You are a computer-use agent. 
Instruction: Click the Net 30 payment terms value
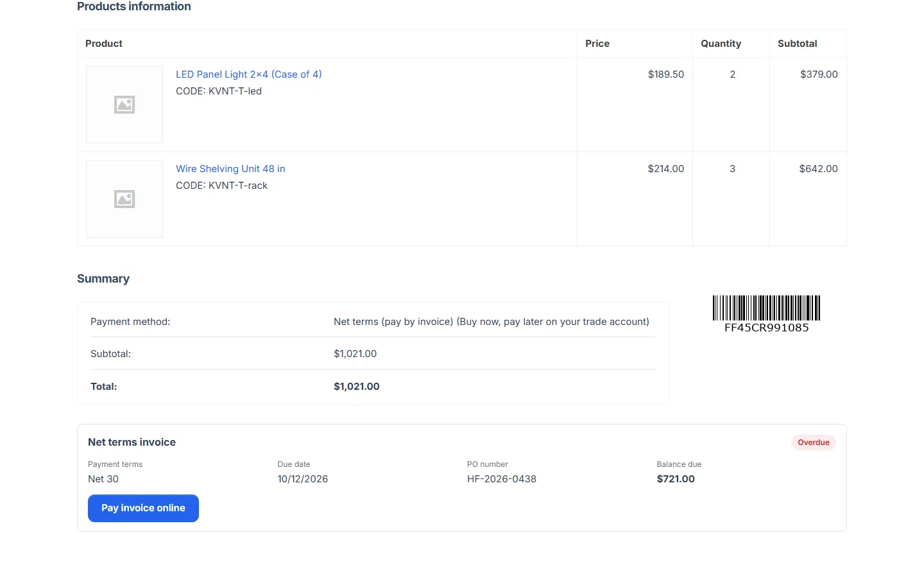[x=103, y=479]
